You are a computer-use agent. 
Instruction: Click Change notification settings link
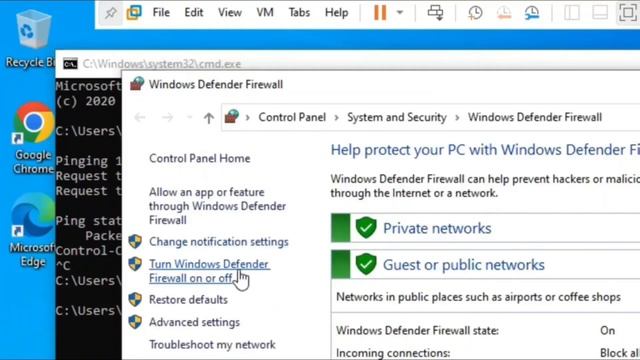(218, 242)
